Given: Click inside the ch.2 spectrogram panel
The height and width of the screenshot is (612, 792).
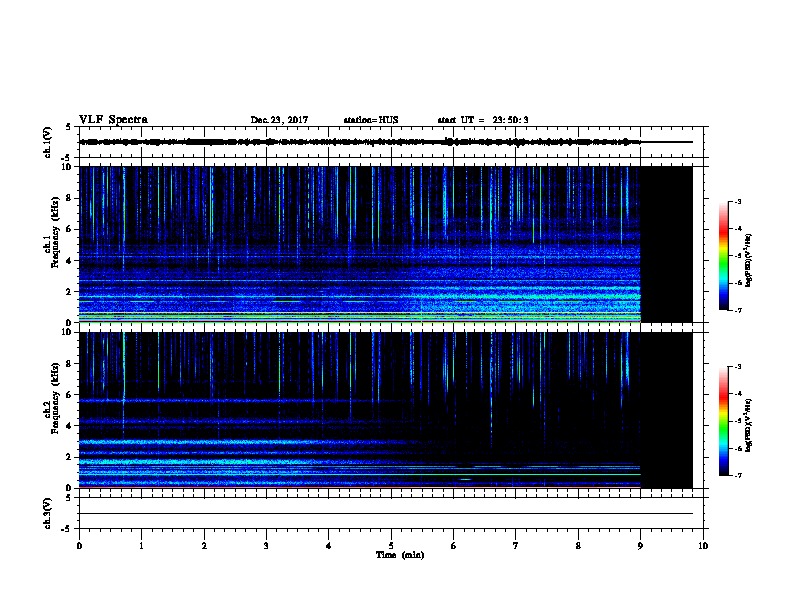Looking at the screenshot, I should click(x=386, y=410).
